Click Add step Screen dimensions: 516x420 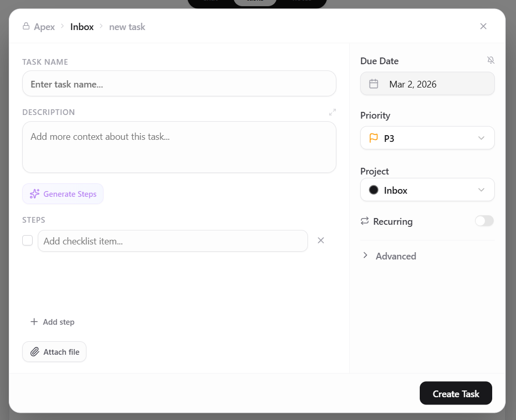pyautogui.click(x=52, y=322)
